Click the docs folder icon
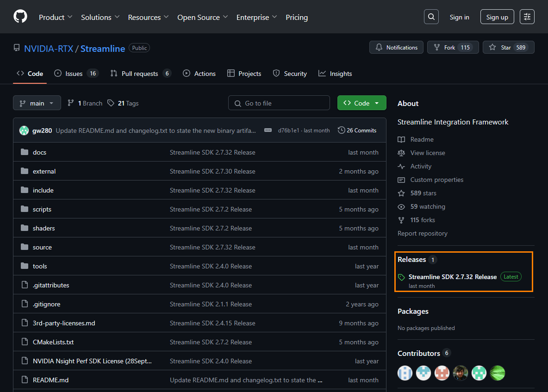The image size is (548, 392). 25,152
